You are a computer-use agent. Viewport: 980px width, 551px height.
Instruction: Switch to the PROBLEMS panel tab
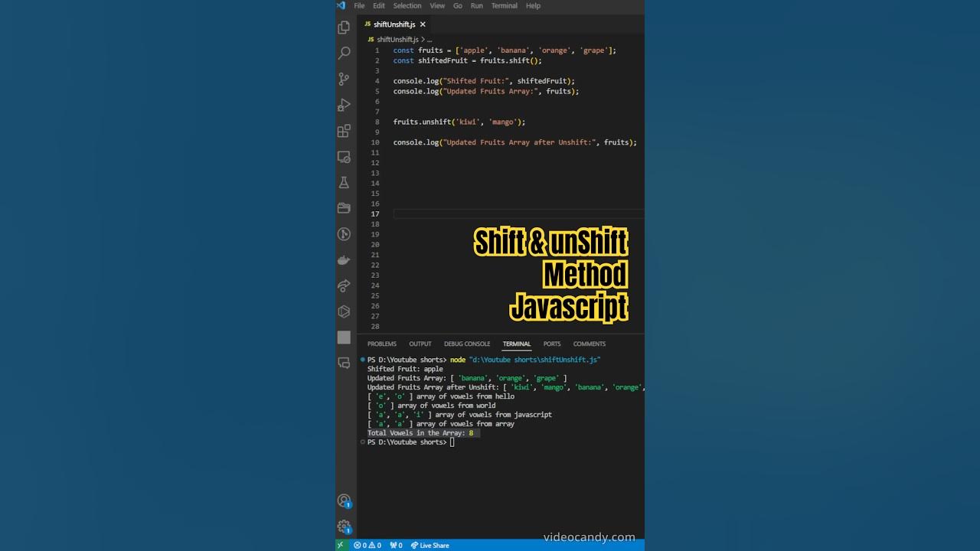coord(382,344)
